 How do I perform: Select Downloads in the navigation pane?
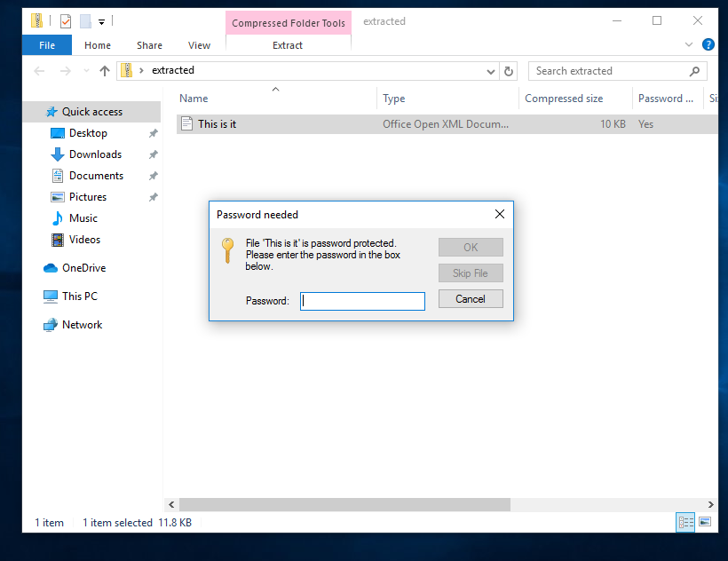click(95, 154)
